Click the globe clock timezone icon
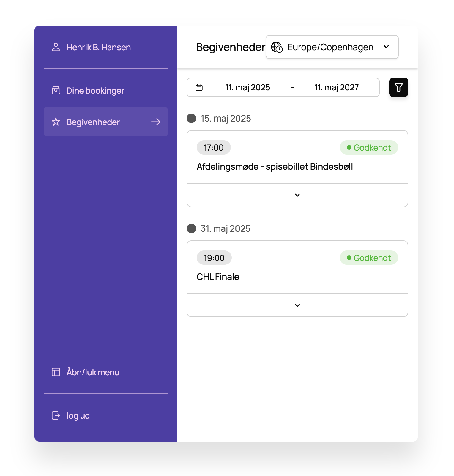454x476 pixels. (277, 47)
